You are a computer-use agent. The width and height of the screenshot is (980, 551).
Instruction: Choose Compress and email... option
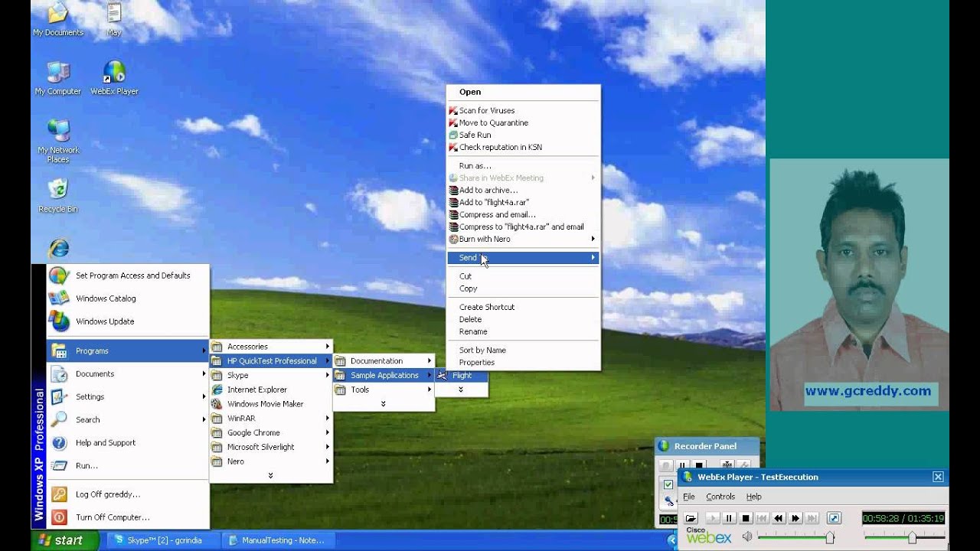tap(523, 214)
